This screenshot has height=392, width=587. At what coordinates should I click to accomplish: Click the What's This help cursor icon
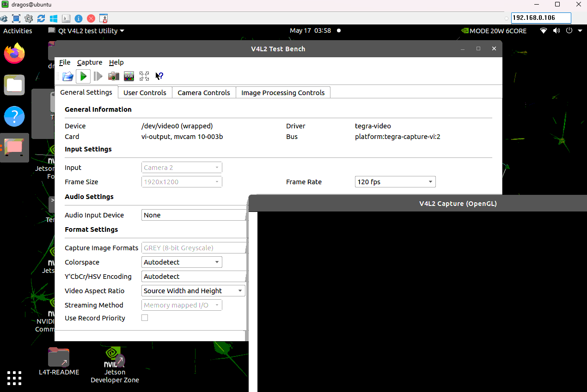[159, 76]
